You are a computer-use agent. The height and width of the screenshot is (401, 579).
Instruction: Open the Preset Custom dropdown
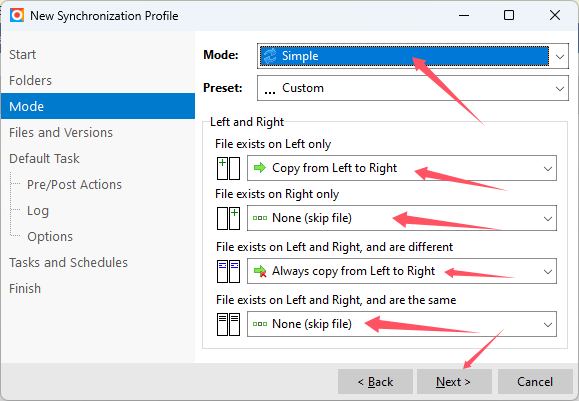pyautogui.click(x=412, y=88)
